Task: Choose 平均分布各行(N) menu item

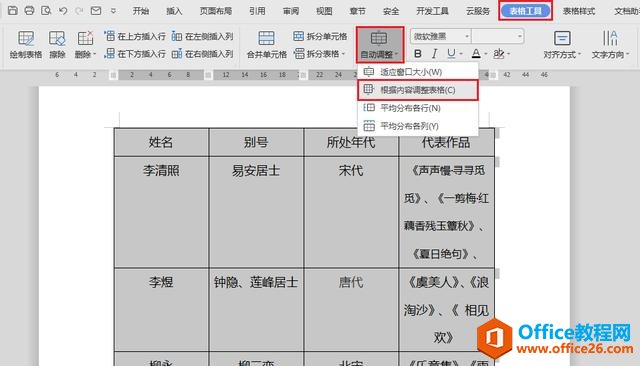Action: tap(417, 108)
